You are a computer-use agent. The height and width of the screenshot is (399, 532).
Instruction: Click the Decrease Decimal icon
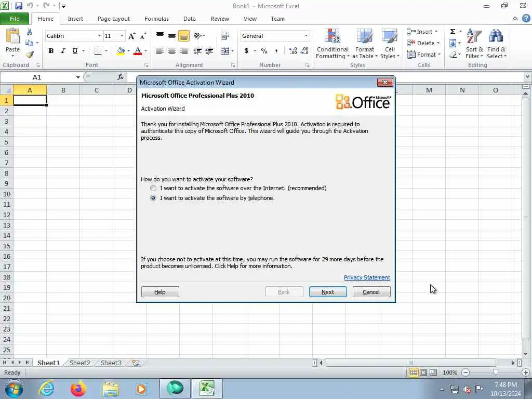tap(304, 51)
